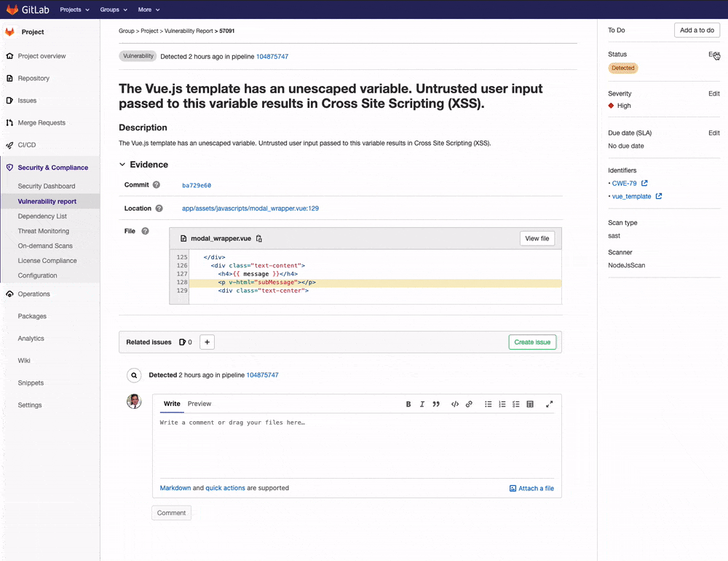The width and height of the screenshot is (728, 561).
Task: Switch to the Preview tab in comment editor
Action: (x=199, y=404)
